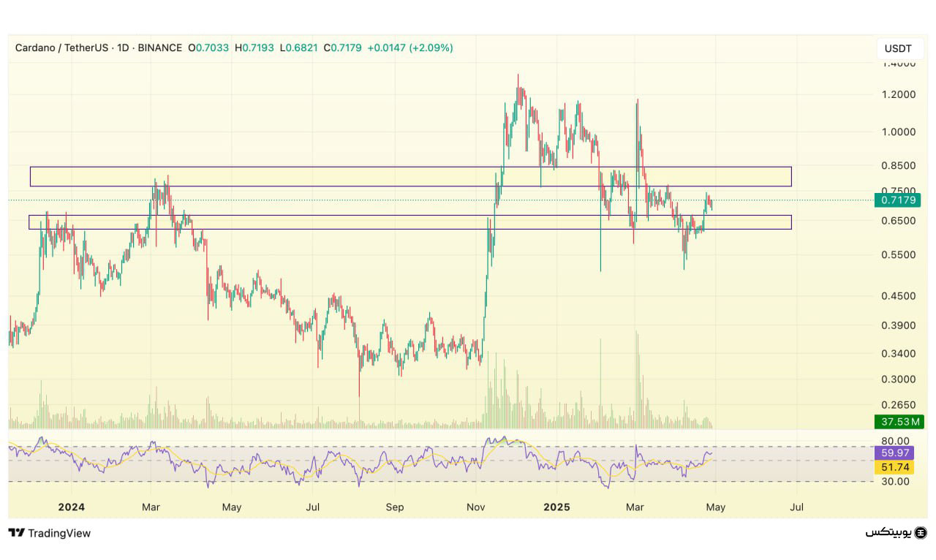Click the 0.4500 price scale label

(x=898, y=296)
